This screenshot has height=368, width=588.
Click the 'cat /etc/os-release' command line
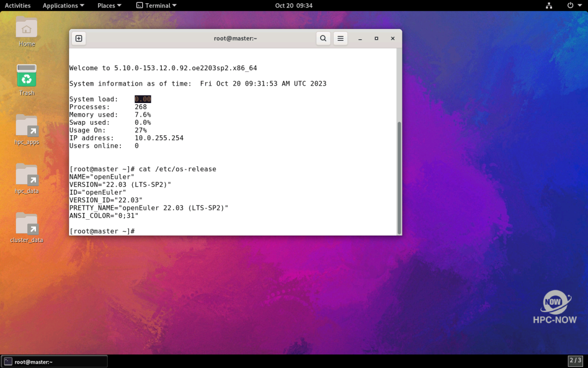[x=177, y=169]
